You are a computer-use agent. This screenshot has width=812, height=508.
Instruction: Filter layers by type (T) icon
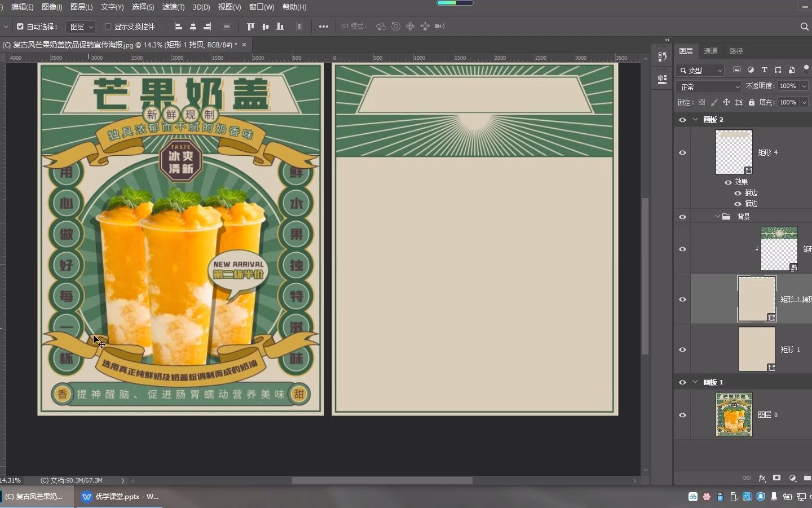[x=765, y=70]
